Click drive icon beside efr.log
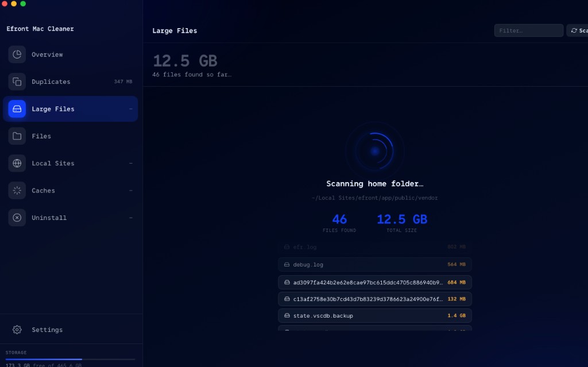The image size is (588, 367). click(287, 247)
